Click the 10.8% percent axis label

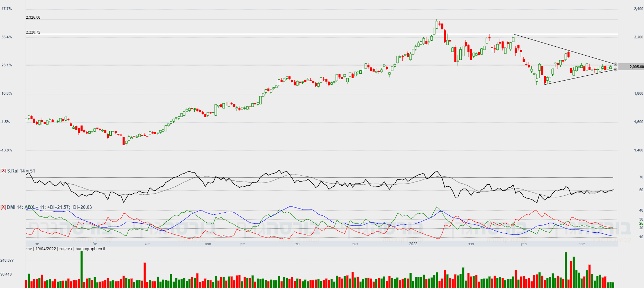point(7,93)
